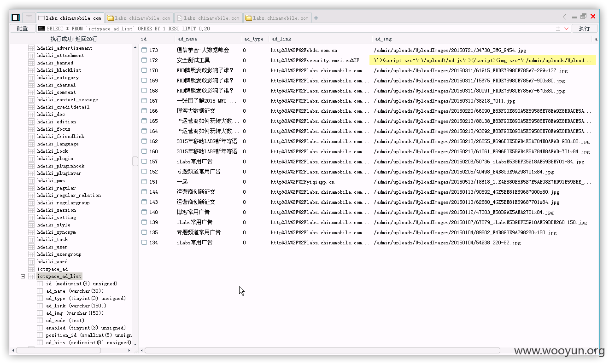Click the results horizontal scrollbar right arrow

(x=595, y=351)
